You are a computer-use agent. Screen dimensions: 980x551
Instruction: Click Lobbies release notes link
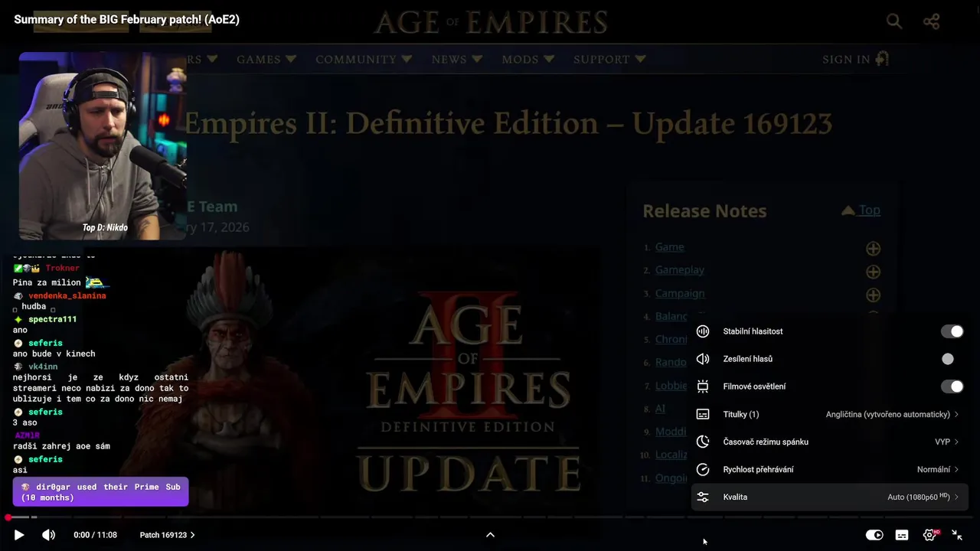[671, 386]
